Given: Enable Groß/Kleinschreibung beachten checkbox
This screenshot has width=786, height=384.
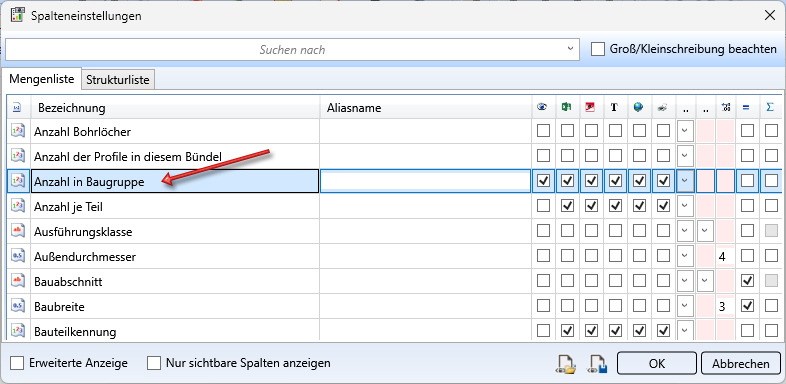Looking at the screenshot, I should coord(598,49).
